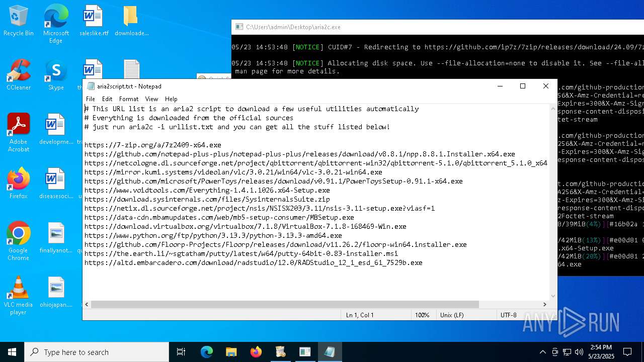Click the vertical scrollbar down arrow in Notepad

(553, 296)
